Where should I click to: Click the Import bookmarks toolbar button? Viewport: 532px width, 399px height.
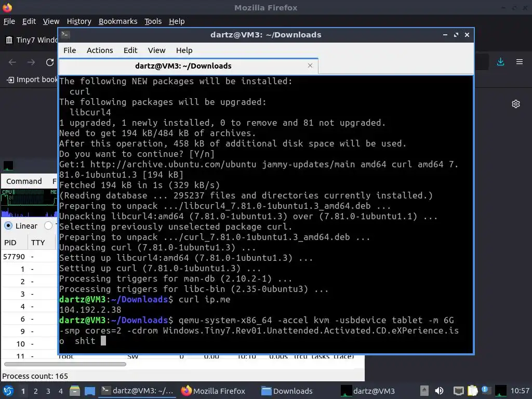click(x=32, y=79)
